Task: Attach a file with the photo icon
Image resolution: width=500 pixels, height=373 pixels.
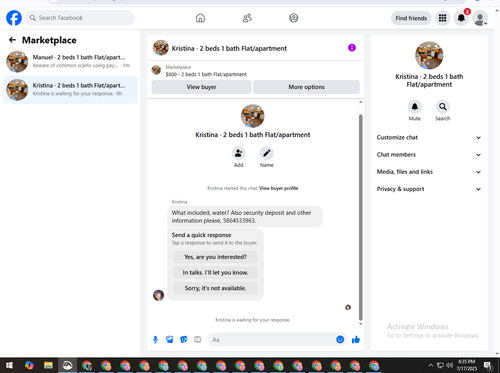Action: coord(170,340)
